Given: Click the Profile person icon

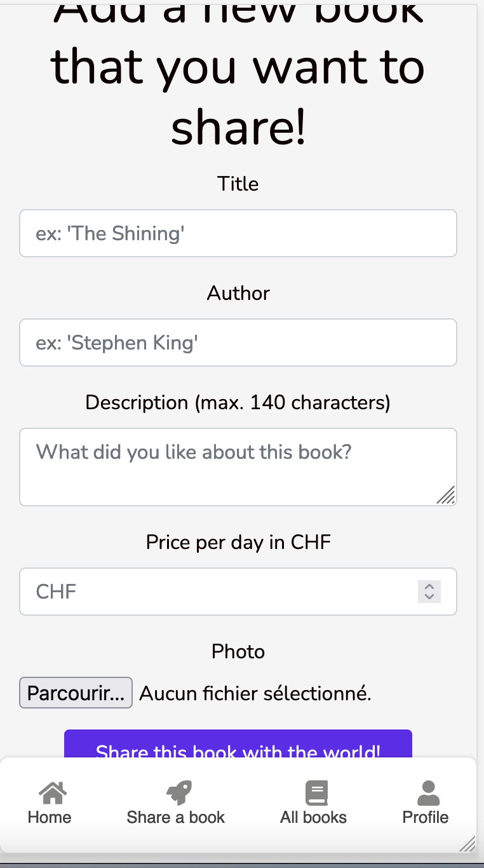Looking at the screenshot, I should [x=428, y=793].
